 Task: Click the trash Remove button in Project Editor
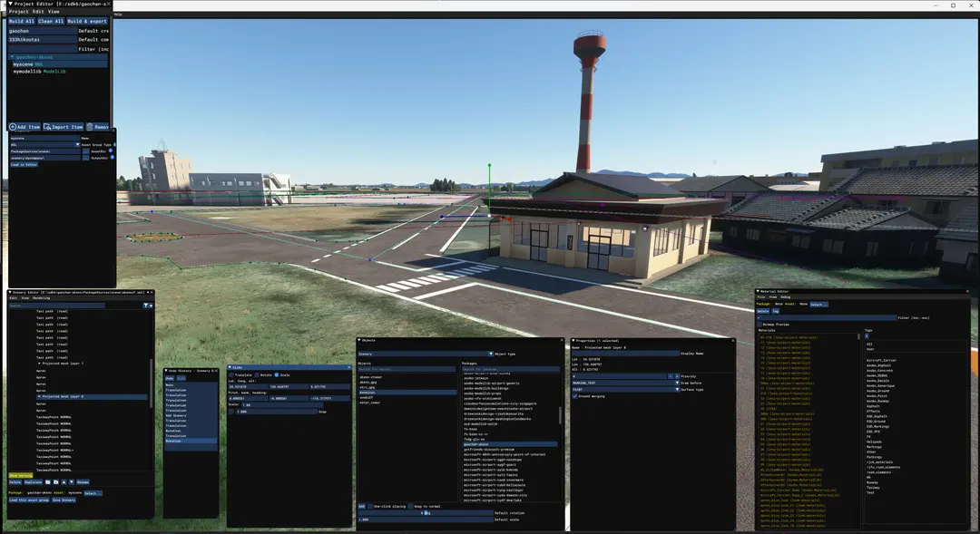coord(97,127)
